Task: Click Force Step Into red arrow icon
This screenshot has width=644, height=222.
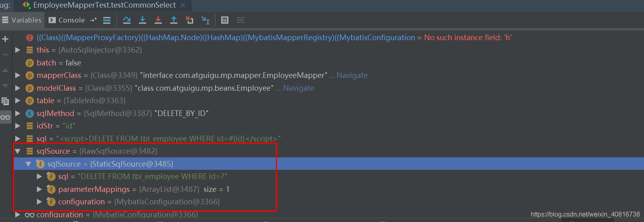Action: click(x=158, y=20)
